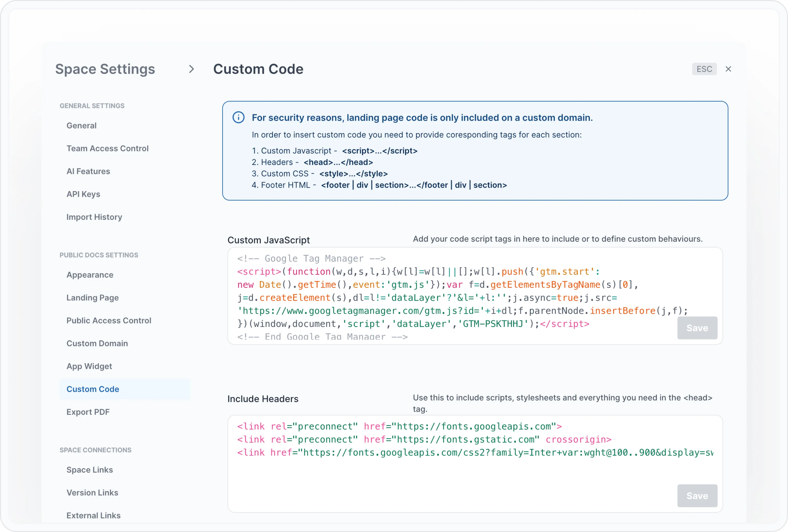Screen dimensions: 788x532
Task: Click the <head>...</head> tag hint
Action: [338, 162]
